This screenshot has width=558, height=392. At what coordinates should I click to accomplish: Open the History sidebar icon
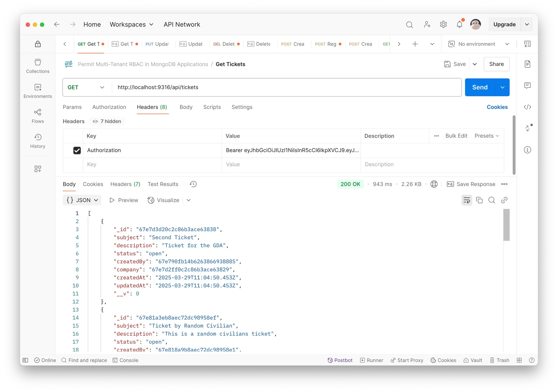38,141
